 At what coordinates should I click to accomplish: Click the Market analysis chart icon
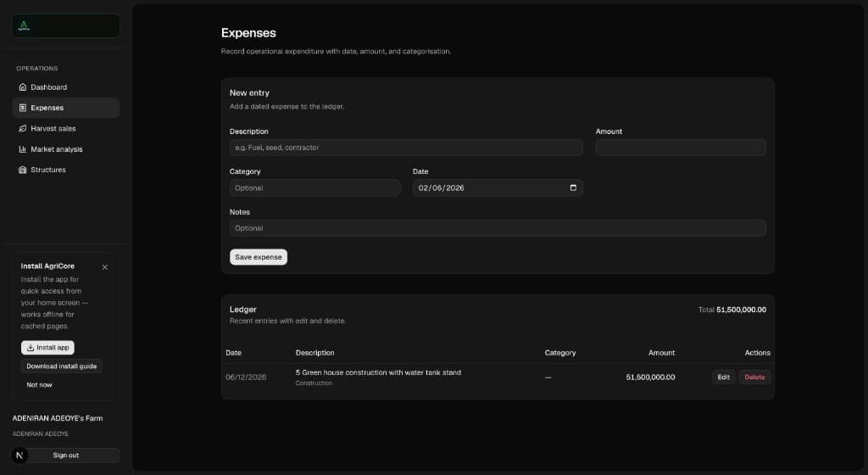click(23, 149)
